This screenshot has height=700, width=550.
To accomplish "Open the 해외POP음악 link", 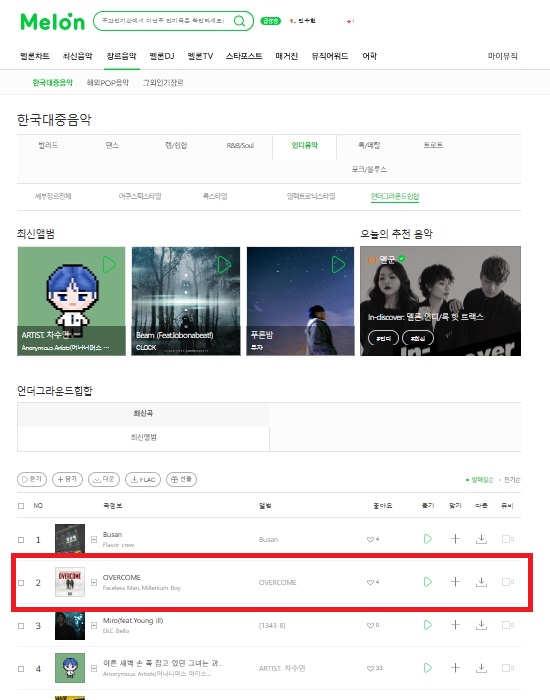I will (x=108, y=83).
